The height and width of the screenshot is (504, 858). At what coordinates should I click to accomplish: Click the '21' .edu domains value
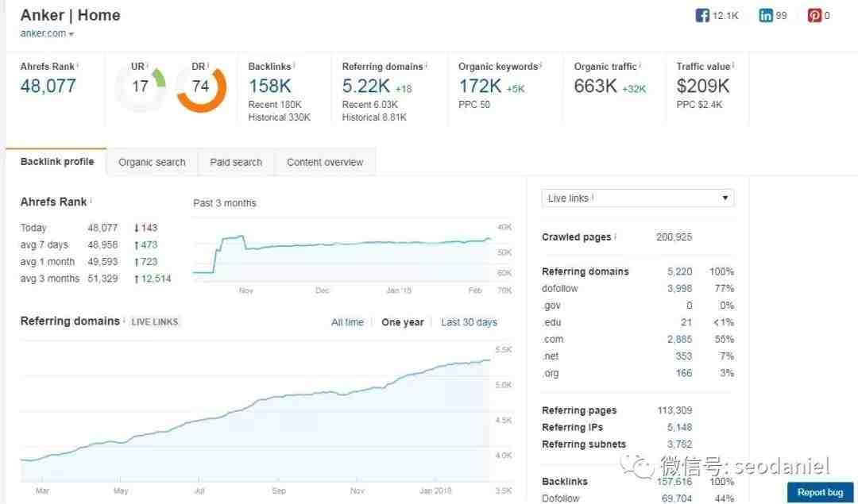coord(686,322)
